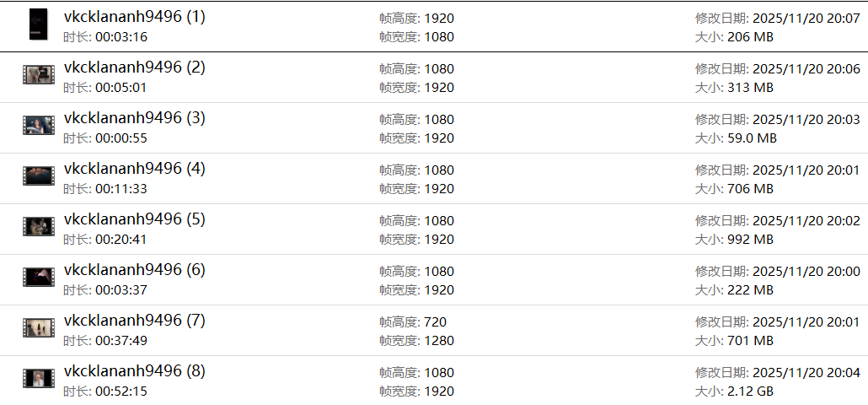Image resolution: width=868 pixels, height=405 pixels.
Task: Click the 992 MB size text
Action: pyautogui.click(x=750, y=240)
